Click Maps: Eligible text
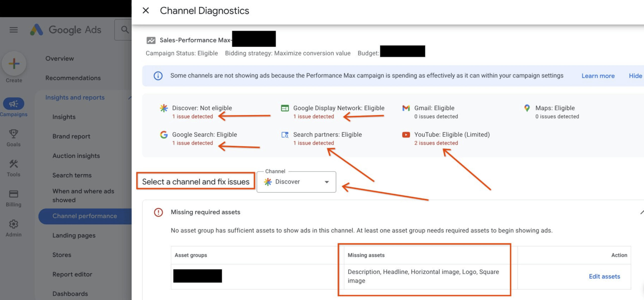 point(555,108)
